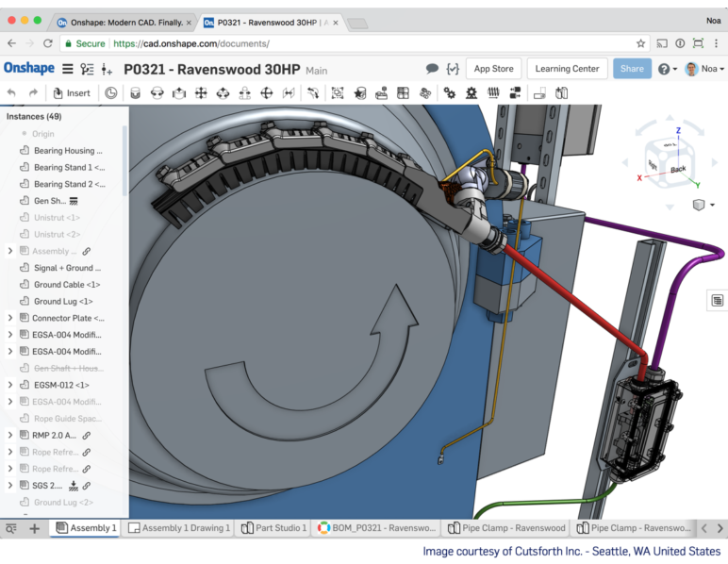728x564 pixels.
Task: Select the Ball mate tool
Action: (x=267, y=93)
